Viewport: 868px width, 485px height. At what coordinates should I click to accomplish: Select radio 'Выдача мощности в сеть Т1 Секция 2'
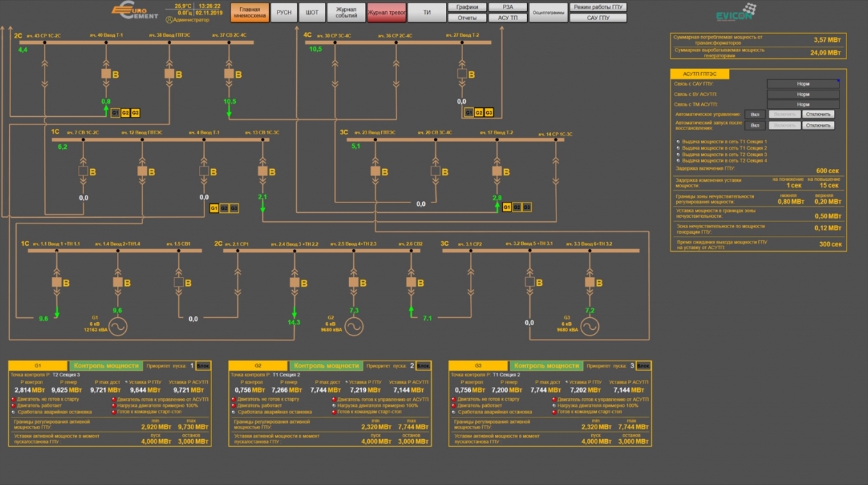click(x=678, y=148)
